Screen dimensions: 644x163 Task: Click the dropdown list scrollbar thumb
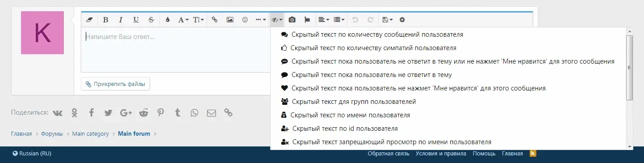630,67
